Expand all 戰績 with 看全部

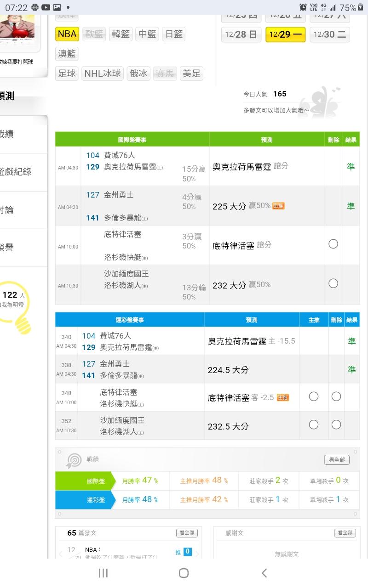pos(336,460)
